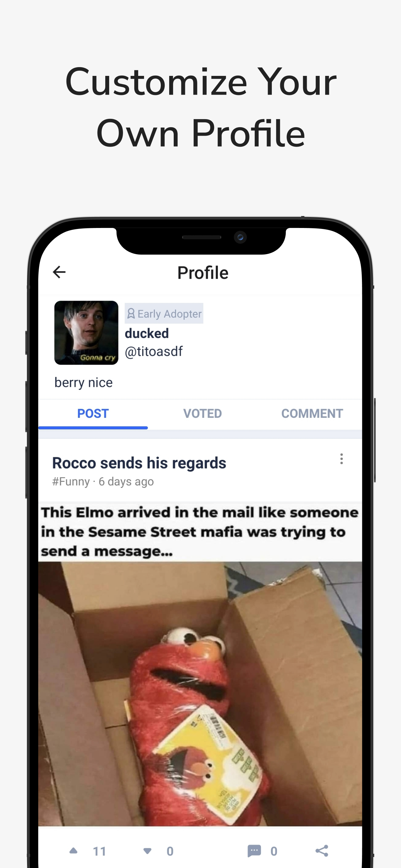Switch to the VOTED tab
The height and width of the screenshot is (868, 401).
(x=202, y=413)
